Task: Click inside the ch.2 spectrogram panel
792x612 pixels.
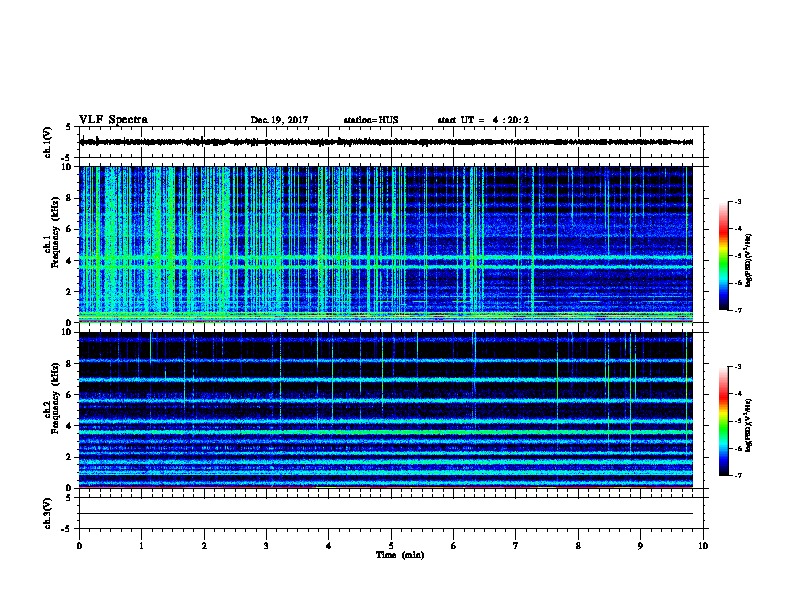Action: click(391, 410)
